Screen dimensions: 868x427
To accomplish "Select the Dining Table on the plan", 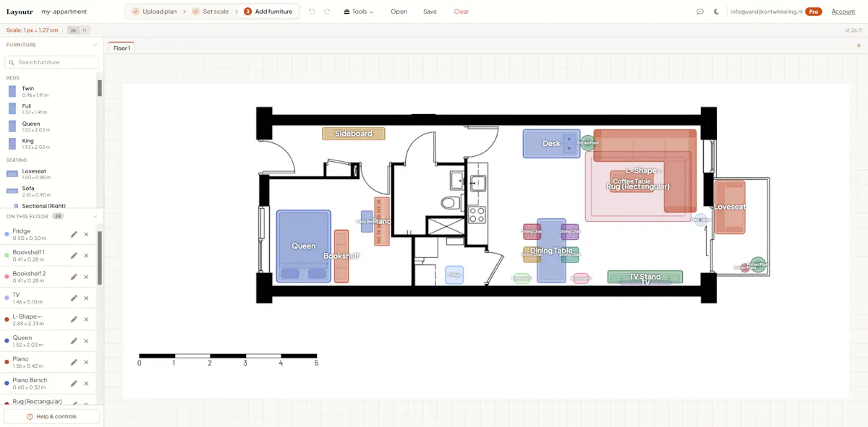I will point(551,251).
